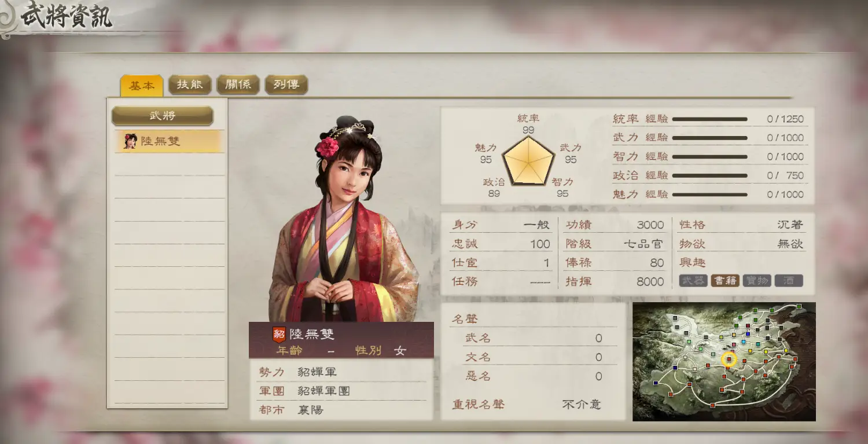Toggle the 武器 interest tag
The width and height of the screenshot is (868, 444).
[x=693, y=281]
